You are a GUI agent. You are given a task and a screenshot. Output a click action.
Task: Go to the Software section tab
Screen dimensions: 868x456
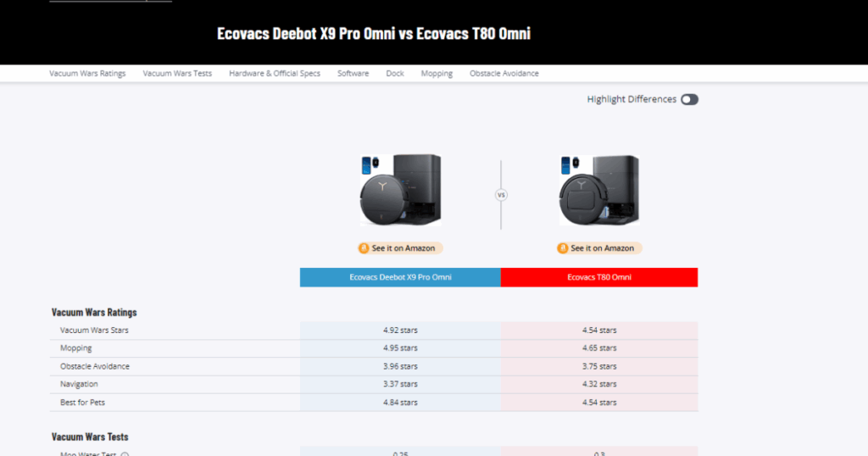pyautogui.click(x=353, y=73)
